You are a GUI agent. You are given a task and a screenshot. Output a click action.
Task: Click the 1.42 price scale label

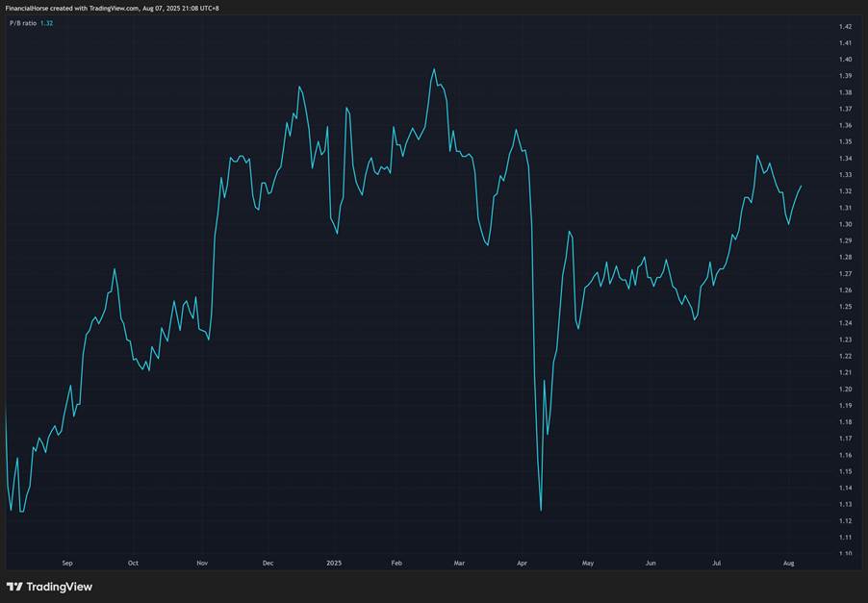click(x=845, y=26)
